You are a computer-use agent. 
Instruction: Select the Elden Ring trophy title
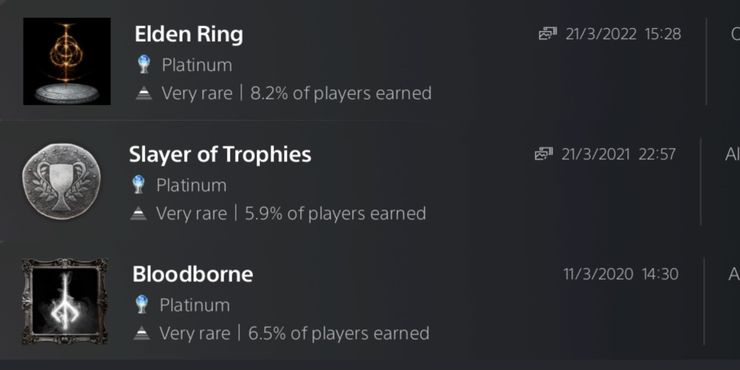(x=189, y=34)
